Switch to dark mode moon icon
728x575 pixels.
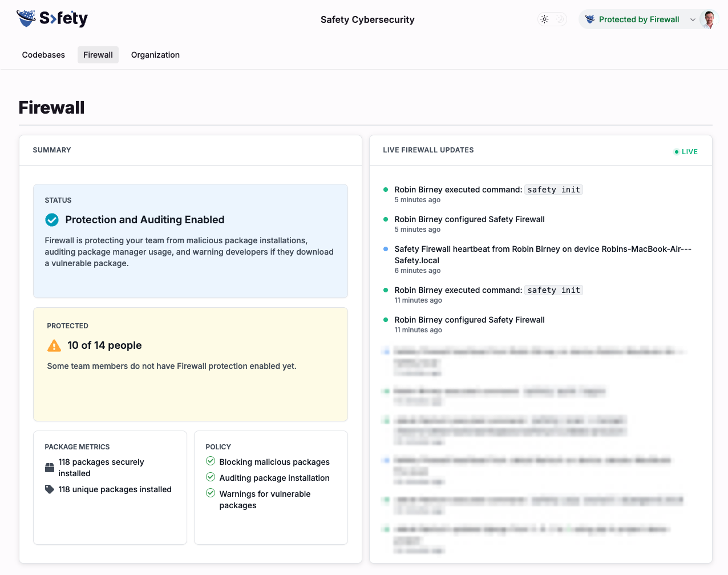[x=560, y=19]
